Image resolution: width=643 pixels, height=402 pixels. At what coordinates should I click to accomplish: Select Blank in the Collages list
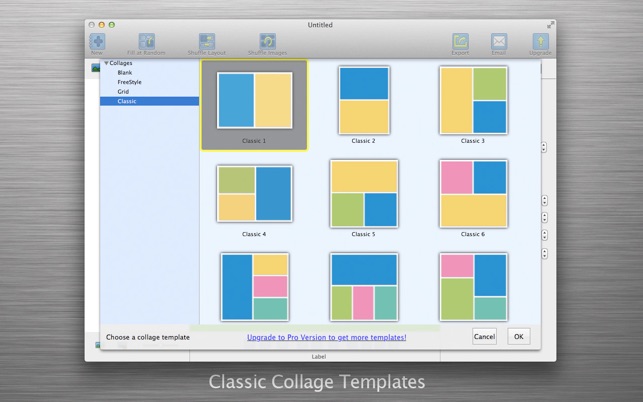click(125, 73)
